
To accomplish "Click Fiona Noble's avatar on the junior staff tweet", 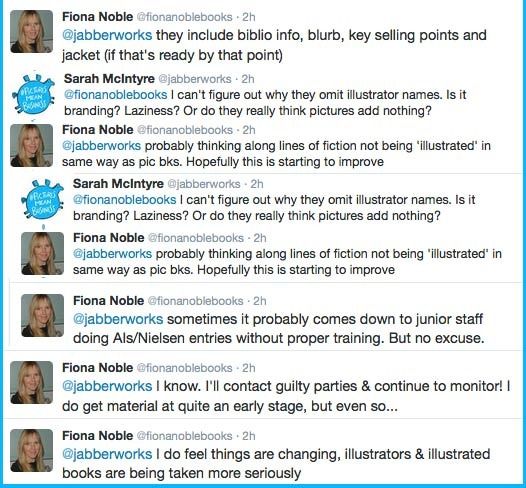I will point(42,315).
